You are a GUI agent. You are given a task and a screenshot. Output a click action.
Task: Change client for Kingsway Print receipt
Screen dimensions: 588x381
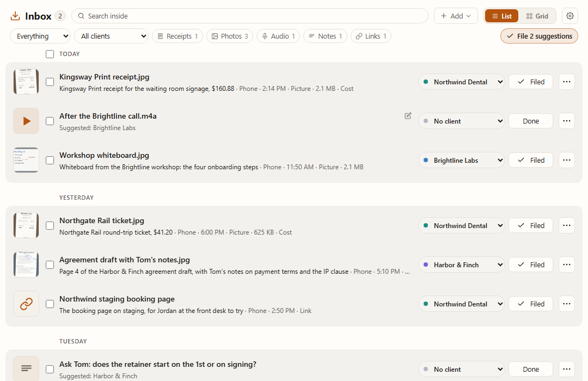pos(461,82)
